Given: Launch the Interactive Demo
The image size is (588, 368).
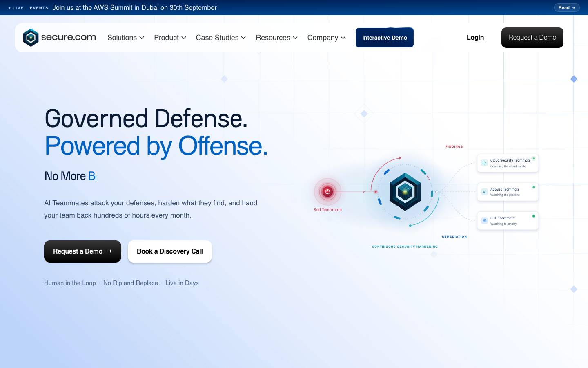Looking at the screenshot, I should [x=385, y=38].
